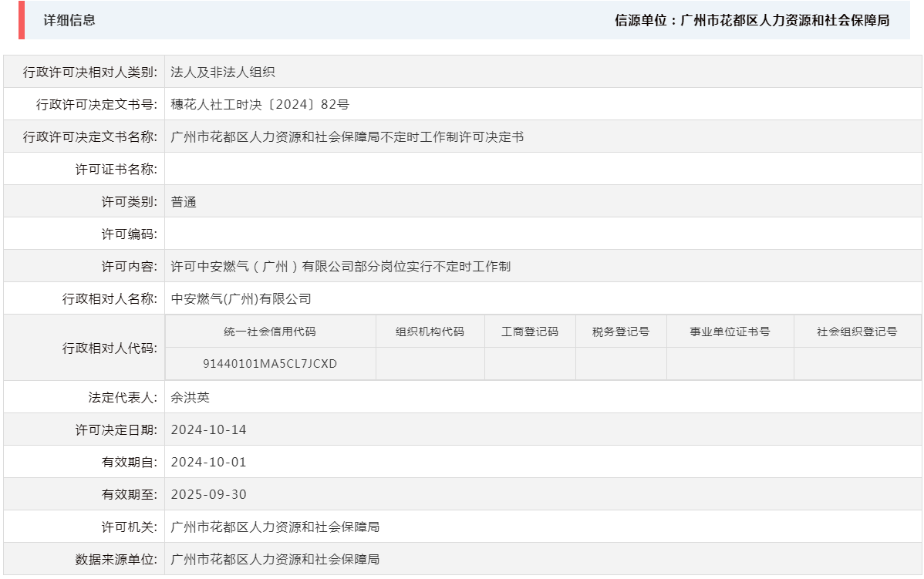The image size is (924, 579).
Task: Click the 工商登记码 column header
Action: click(x=530, y=330)
